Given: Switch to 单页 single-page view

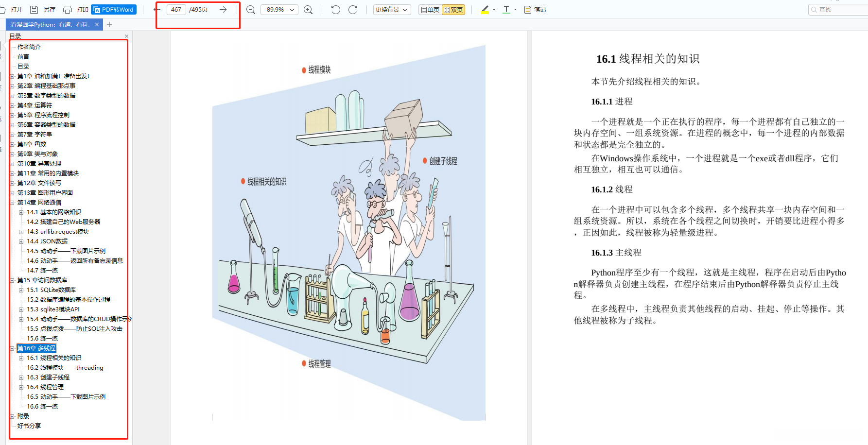Looking at the screenshot, I should pos(430,10).
